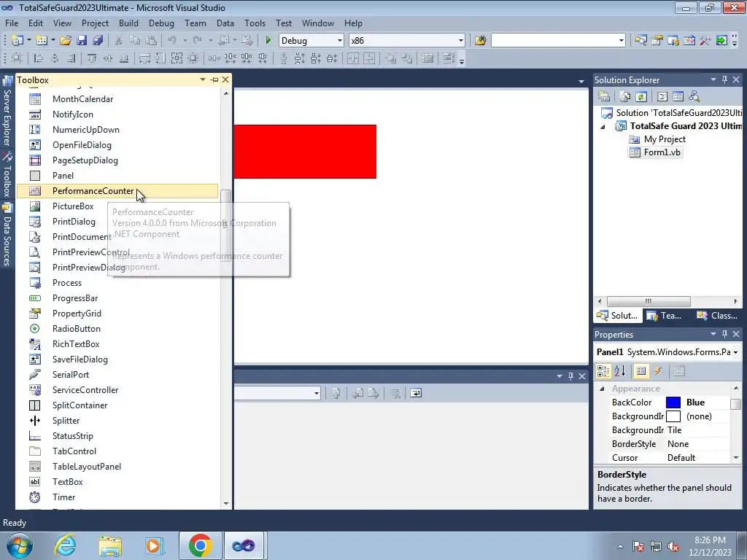
Task: Click View Designer in Solution Explorer toolbar
Action: point(678,96)
